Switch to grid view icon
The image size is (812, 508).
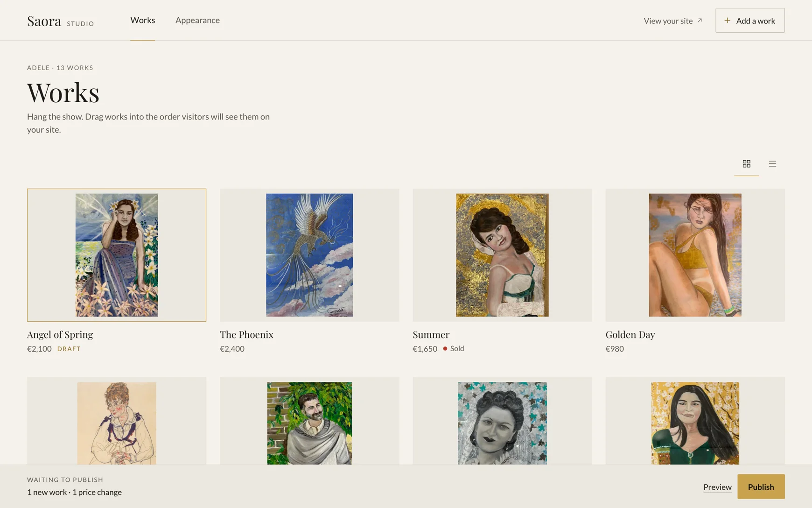click(x=746, y=163)
